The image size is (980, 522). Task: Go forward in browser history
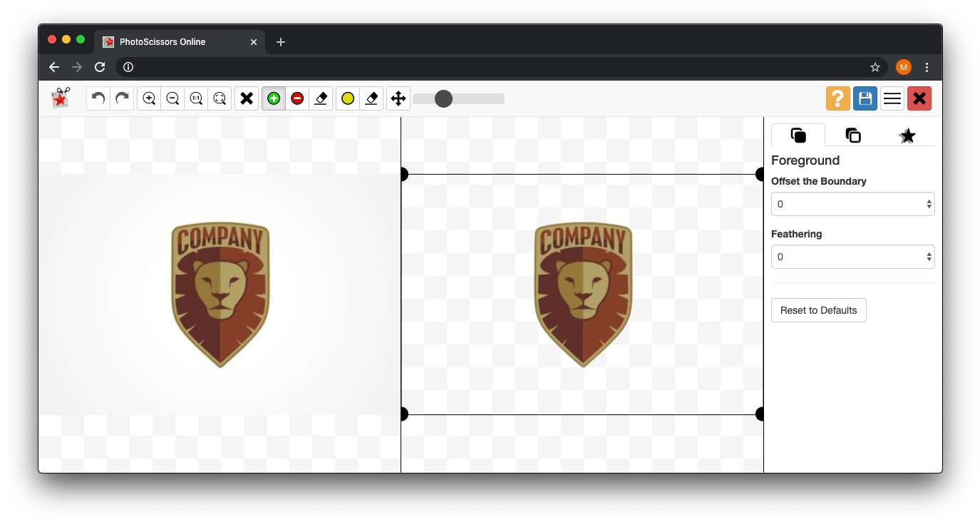77,67
